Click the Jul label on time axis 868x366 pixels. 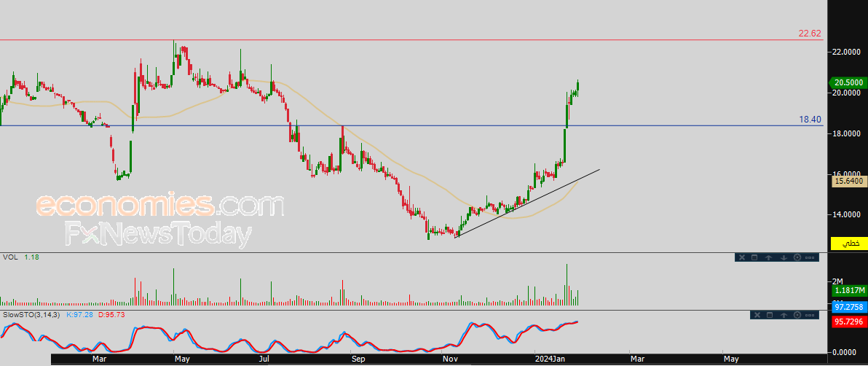tap(264, 359)
